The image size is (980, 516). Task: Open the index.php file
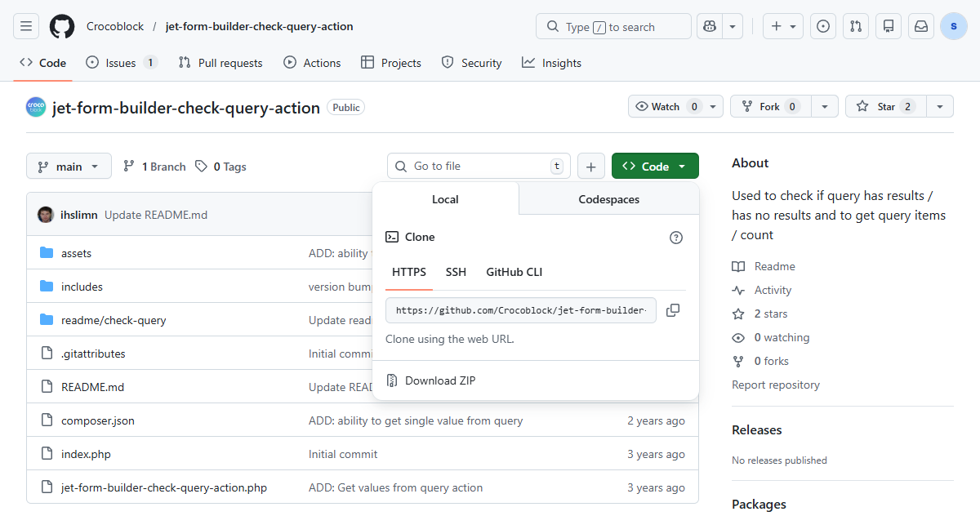click(86, 454)
